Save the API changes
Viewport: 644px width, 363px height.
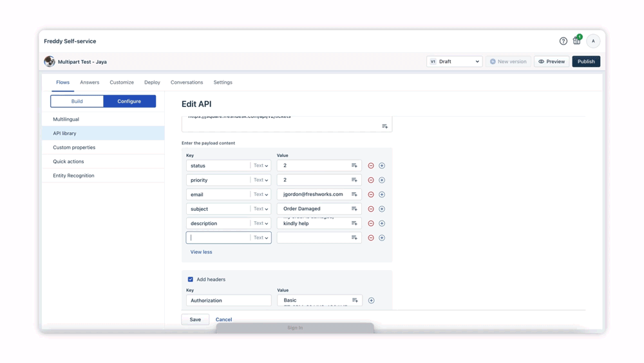(195, 319)
